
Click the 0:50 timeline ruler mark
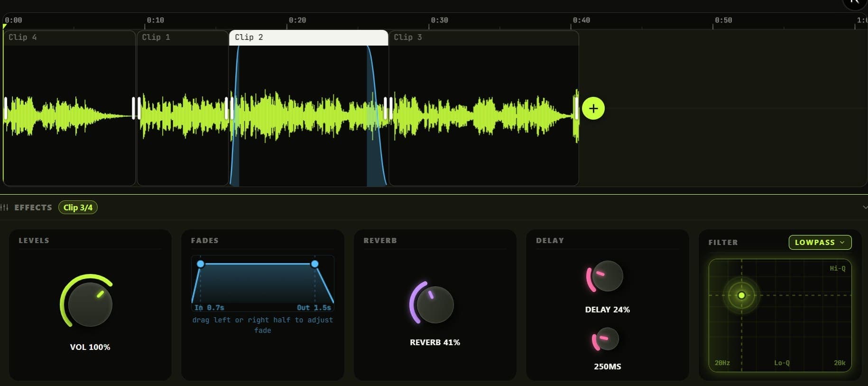pyautogui.click(x=723, y=20)
